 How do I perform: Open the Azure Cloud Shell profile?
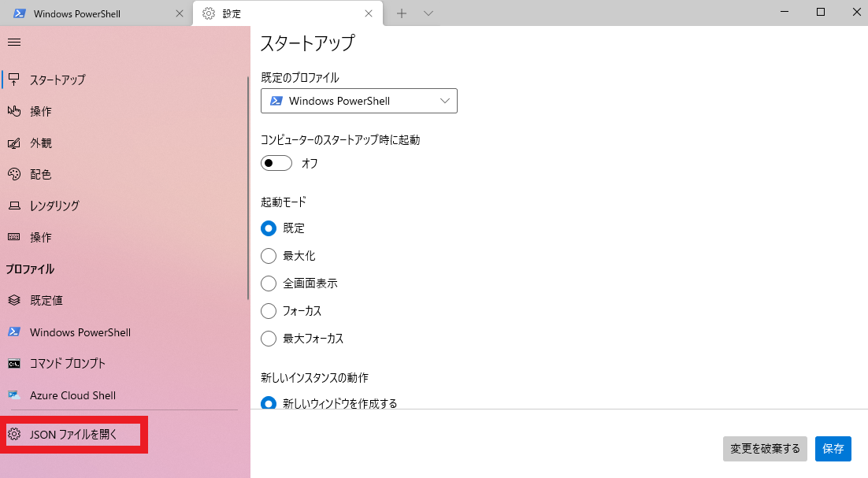pyautogui.click(x=13, y=395)
